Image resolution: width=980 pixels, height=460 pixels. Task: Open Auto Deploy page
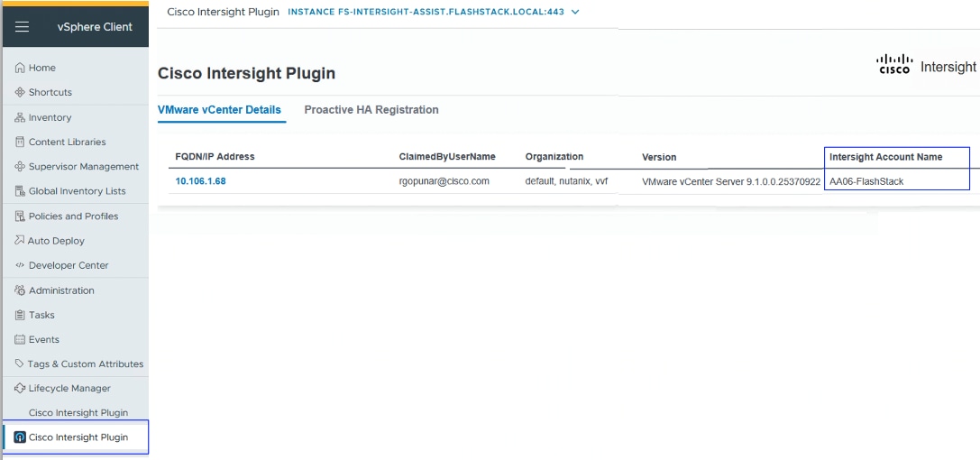click(x=56, y=241)
